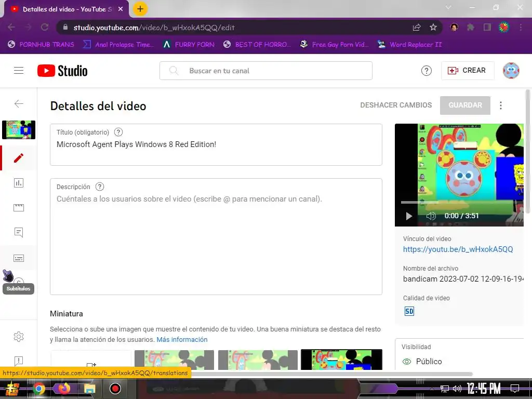This screenshot has width=532, height=399.
Task: Select the second auto-generated thumbnail
Action: (258, 361)
